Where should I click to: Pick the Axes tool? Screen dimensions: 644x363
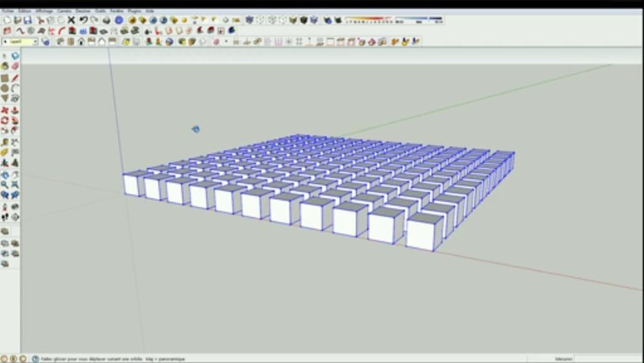5,163
